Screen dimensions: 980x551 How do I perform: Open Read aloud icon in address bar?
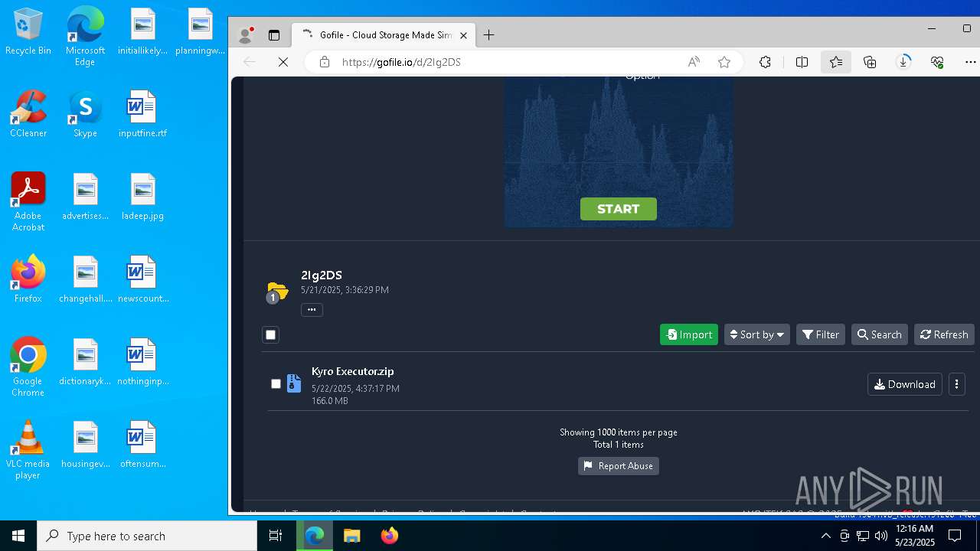694,62
